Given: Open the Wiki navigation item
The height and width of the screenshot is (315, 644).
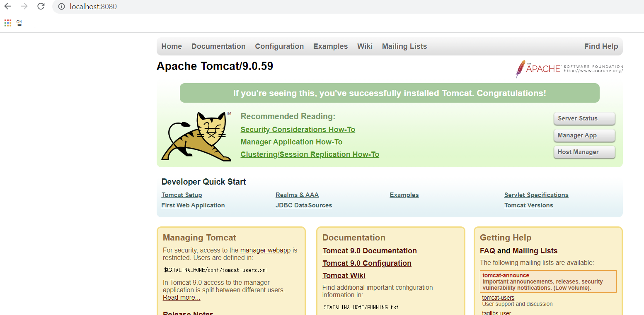Looking at the screenshot, I should (365, 46).
